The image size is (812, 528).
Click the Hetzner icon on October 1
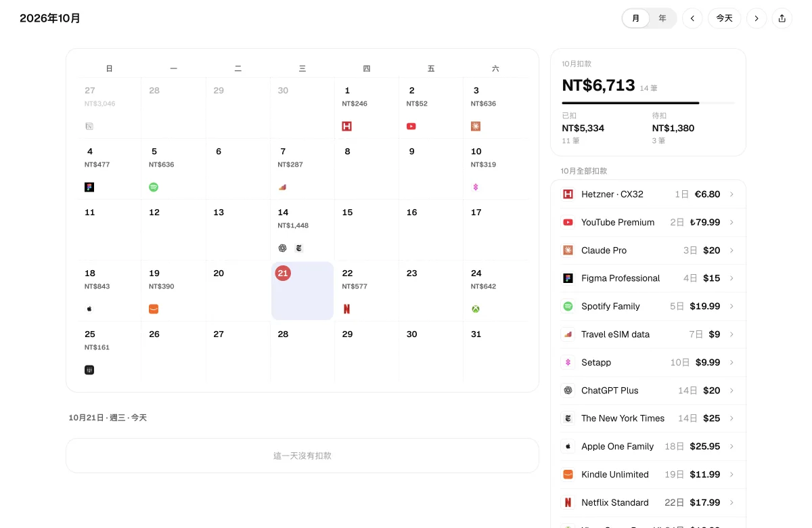346,126
